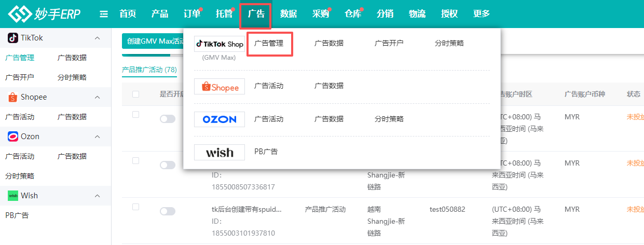
Task: Toggle switch for ID 1855003101937810 row
Action: 168,211
